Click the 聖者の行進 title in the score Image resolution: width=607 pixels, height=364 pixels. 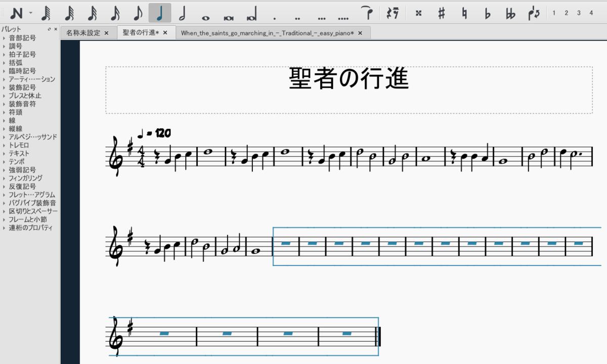pos(347,79)
